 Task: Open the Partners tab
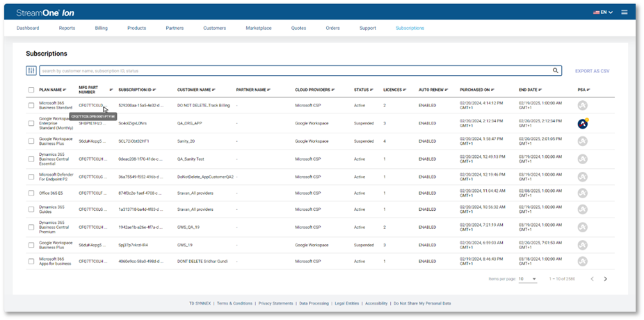tap(175, 29)
